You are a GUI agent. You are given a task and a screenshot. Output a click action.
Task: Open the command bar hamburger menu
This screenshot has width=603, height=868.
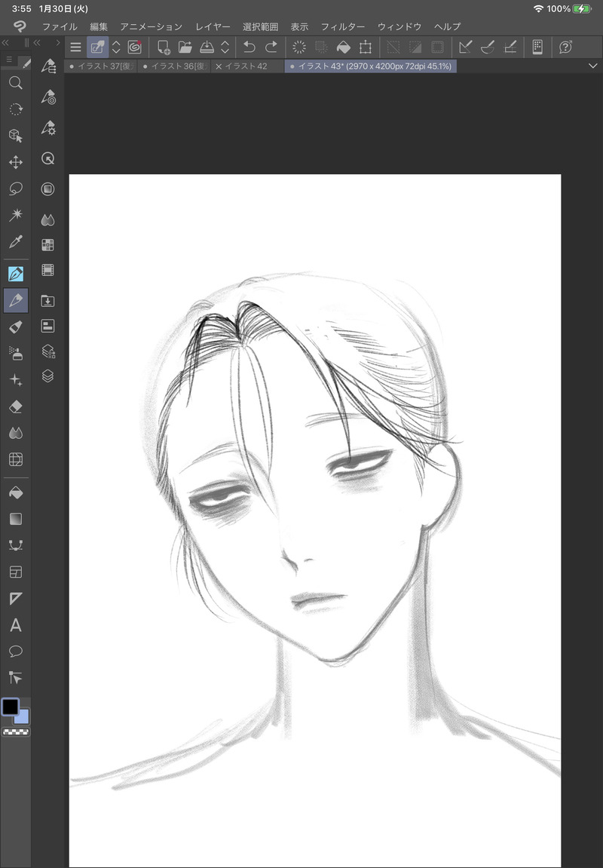[x=76, y=47]
